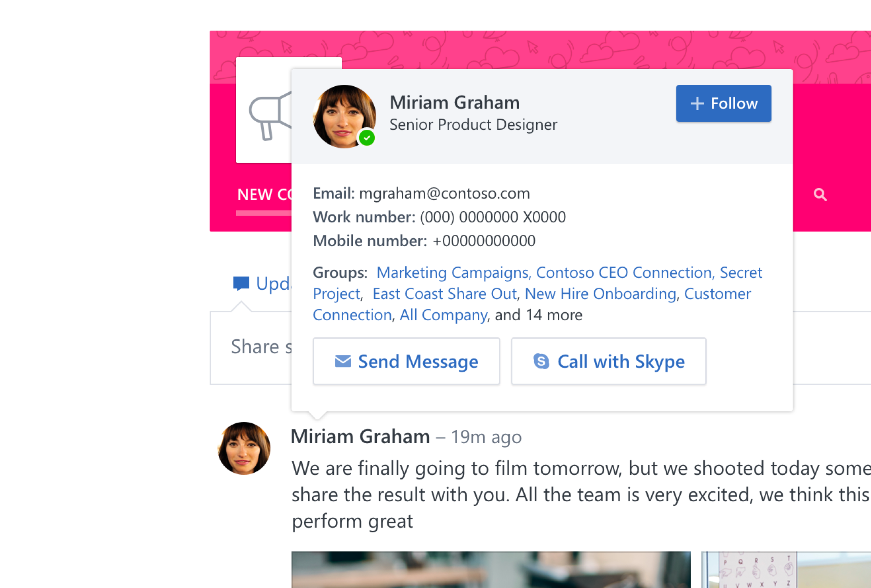The width and height of the screenshot is (871, 588).
Task: Click the plus icon on the Follow button
Action: click(x=698, y=103)
